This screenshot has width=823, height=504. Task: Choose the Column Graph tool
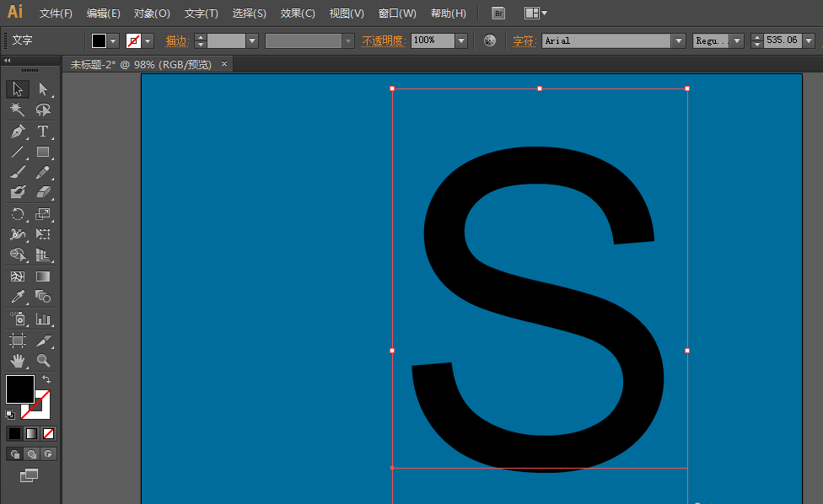(x=43, y=319)
